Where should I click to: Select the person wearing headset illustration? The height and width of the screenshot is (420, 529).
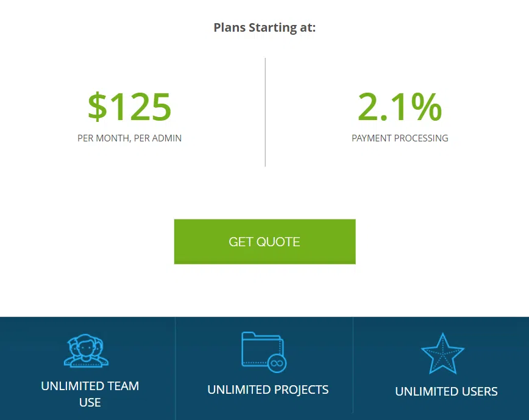tap(86, 352)
